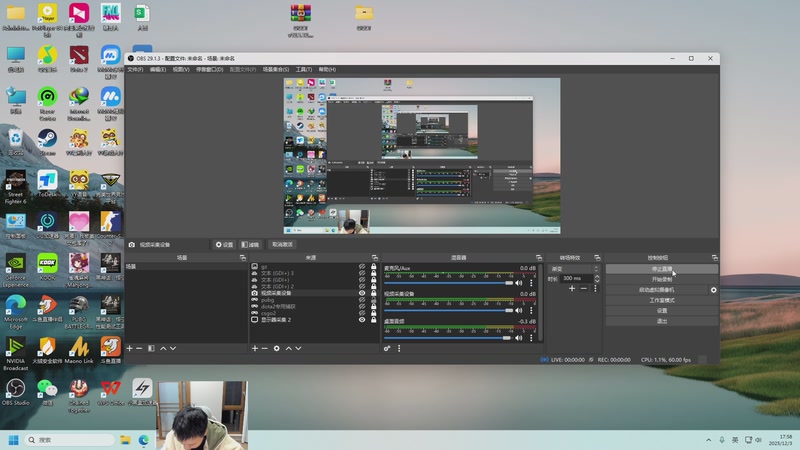Remove the selected scene using the Scenes minus icon
Screen dimensions: 800x450
pos(139,348)
